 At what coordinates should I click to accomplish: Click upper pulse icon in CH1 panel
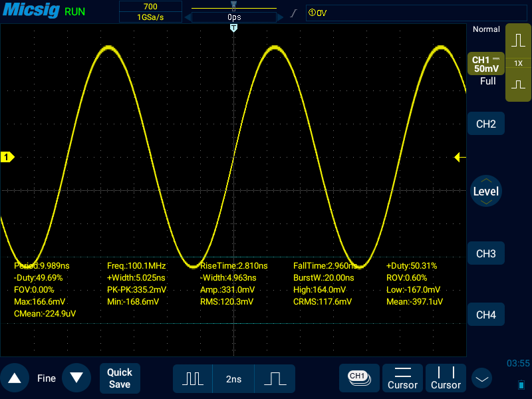tap(518, 40)
